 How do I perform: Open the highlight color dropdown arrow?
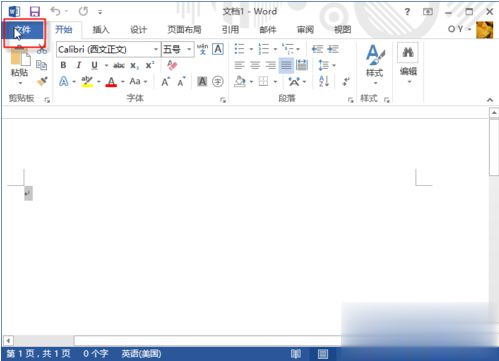(x=99, y=82)
